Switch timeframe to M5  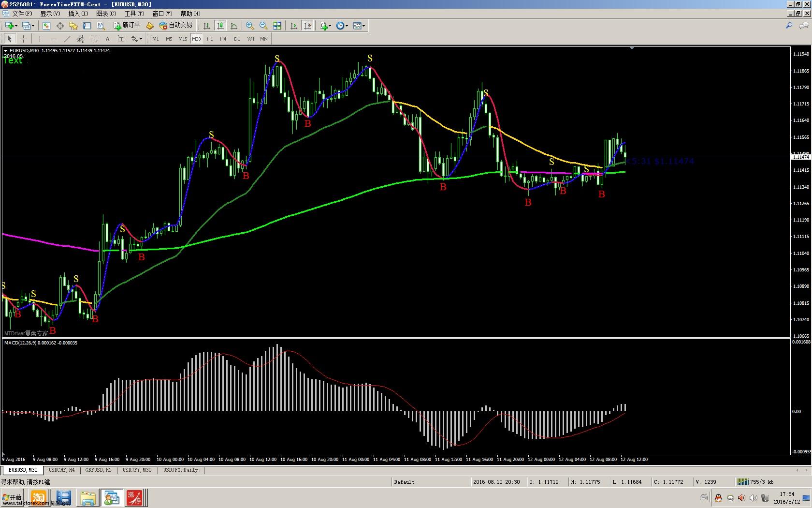169,39
